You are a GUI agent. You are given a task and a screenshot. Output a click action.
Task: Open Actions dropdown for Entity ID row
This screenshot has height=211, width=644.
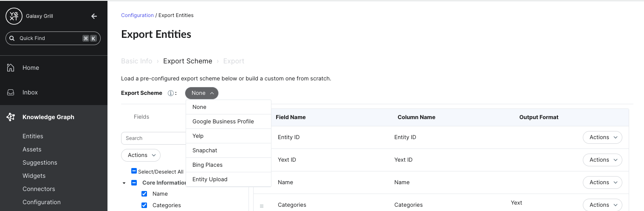point(602,137)
